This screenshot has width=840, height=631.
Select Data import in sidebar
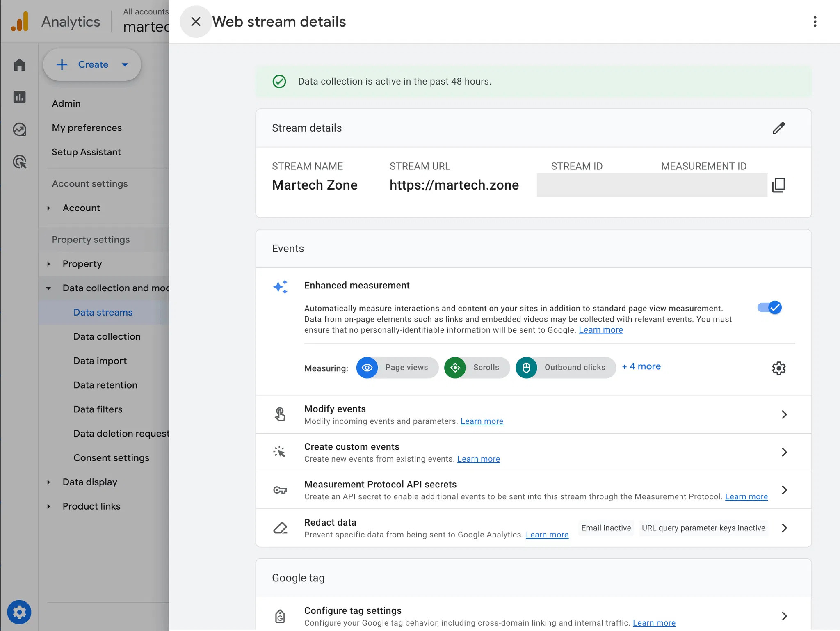100,361
